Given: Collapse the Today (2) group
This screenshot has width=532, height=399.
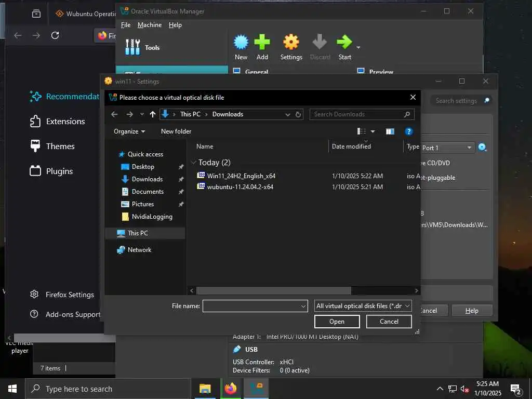Looking at the screenshot, I should coord(194,163).
